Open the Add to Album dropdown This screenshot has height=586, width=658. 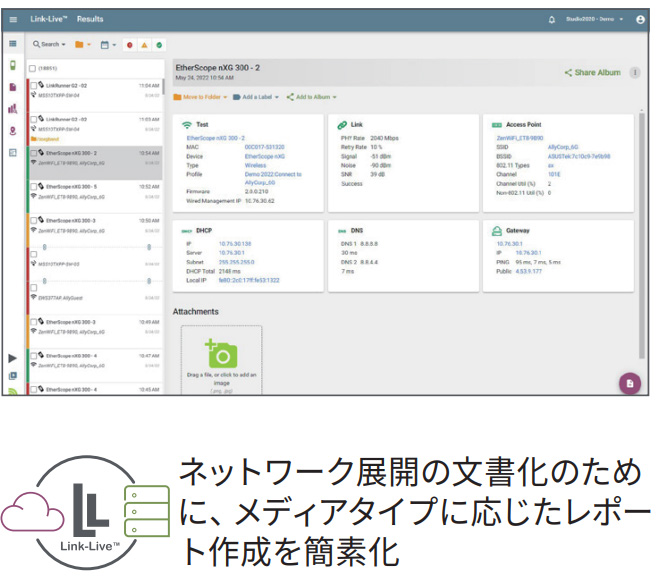pos(311,97)
